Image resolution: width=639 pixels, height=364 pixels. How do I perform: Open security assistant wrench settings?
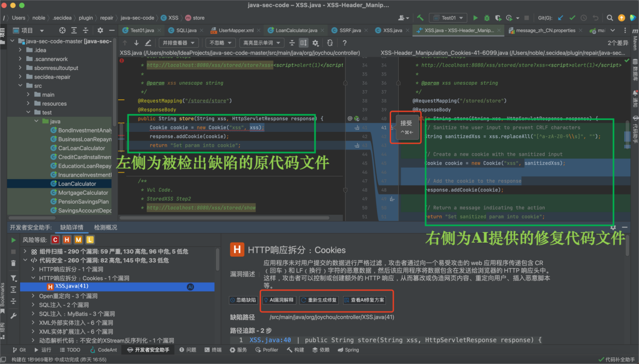14,316
